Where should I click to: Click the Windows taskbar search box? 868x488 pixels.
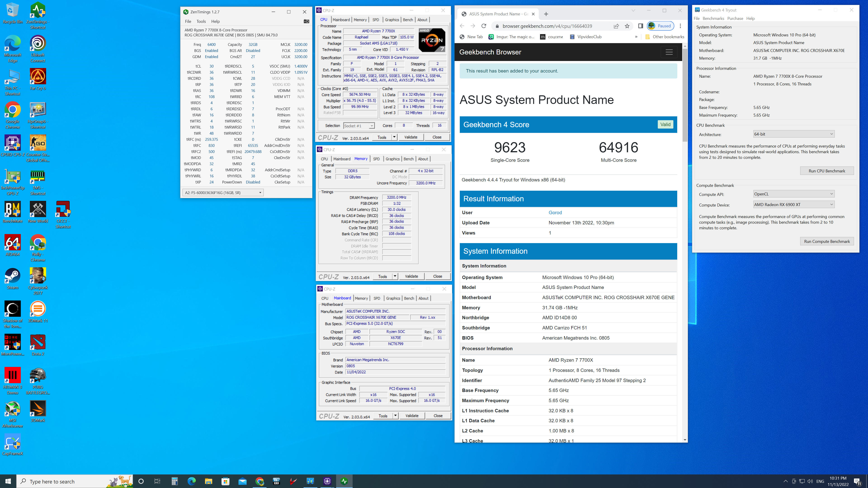click(x=75, y=481)
